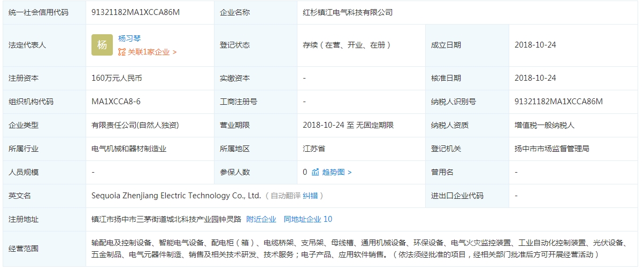Click industry value 电气机械和器材制造业
The width and height of the screenshot is (644, 271).
pyautogui.click(x=129, y=149)
